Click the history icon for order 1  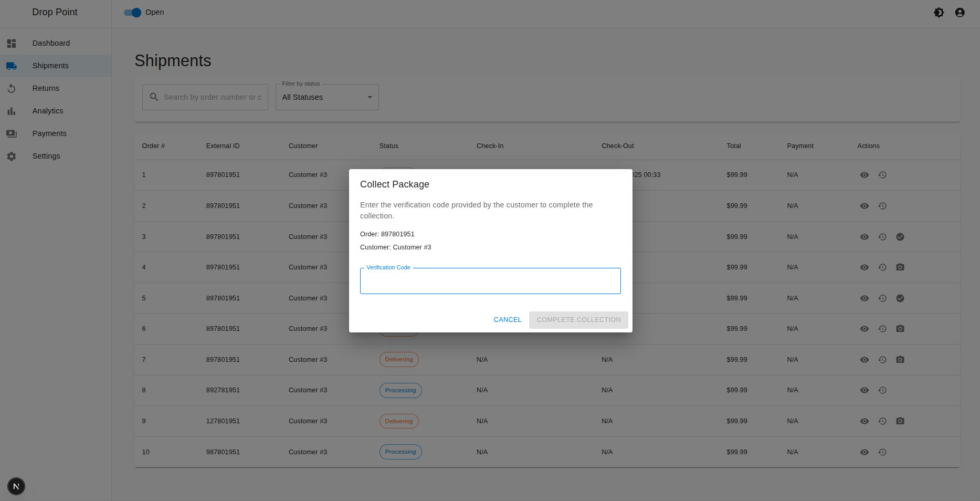coord(882,175)
